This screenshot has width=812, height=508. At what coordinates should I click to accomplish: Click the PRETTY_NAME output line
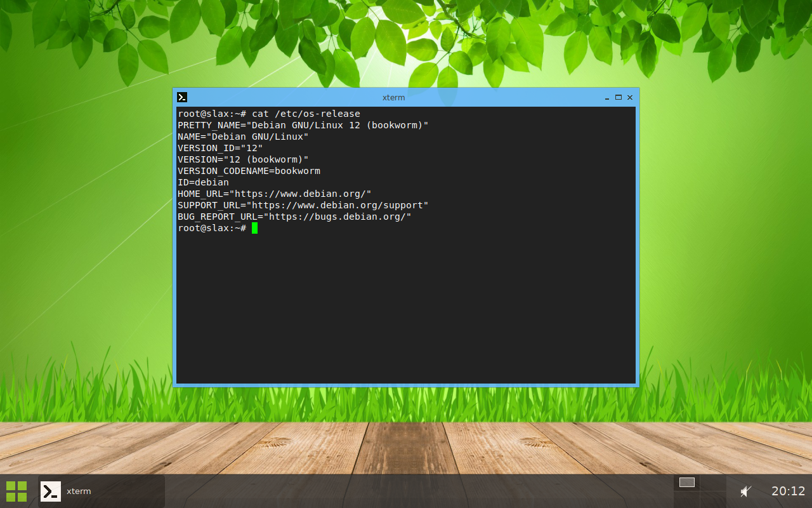(303, 125)
